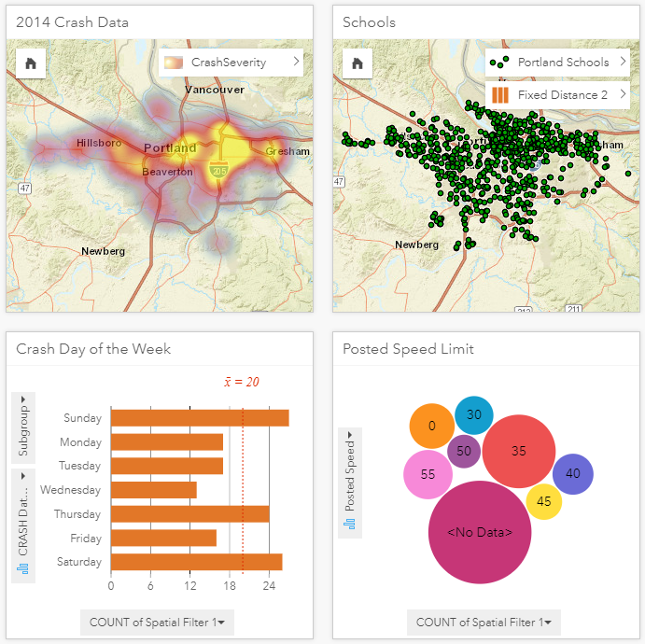The height and width of the screenshot is (644, 645).
Task: Click the Newberg label on crash map
Action: pyautogui.click(x=104, y=251)
